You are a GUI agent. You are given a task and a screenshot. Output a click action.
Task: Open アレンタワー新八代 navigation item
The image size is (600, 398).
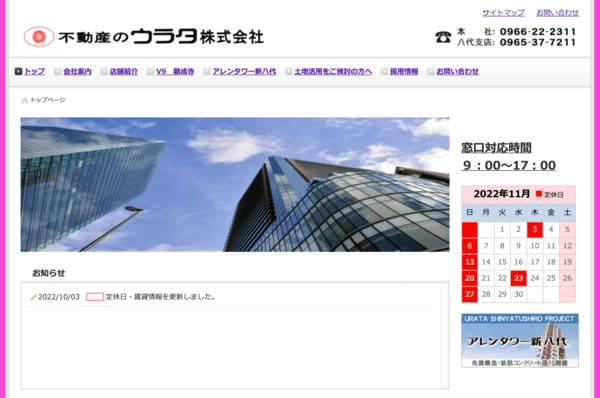click(244, 71)
